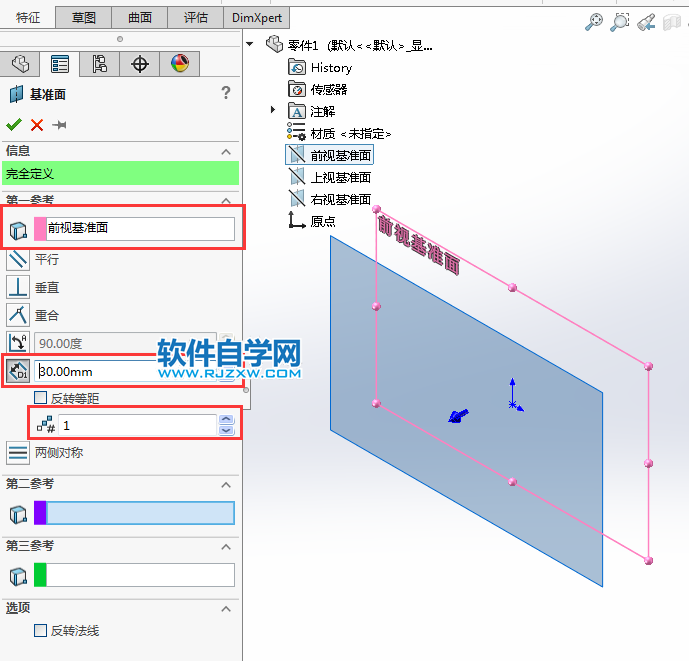Open help question mark for 基准面
This screenshot has height=661, width=689.
pos(225,92)
